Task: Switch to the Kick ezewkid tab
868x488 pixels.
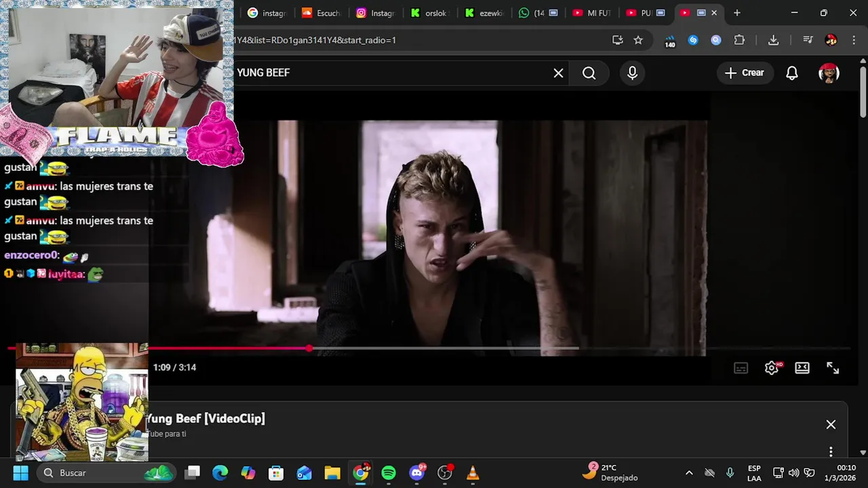Action: click(x=484, y=13)
